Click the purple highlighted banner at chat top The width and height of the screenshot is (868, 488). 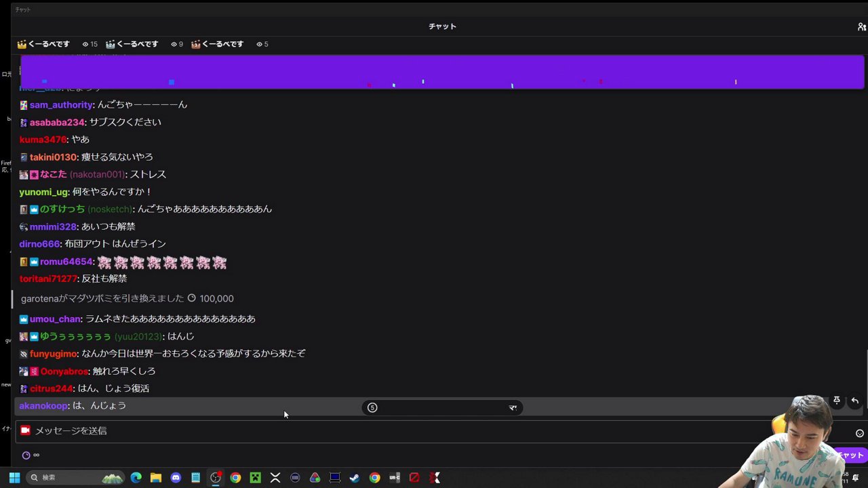point(442,71)
